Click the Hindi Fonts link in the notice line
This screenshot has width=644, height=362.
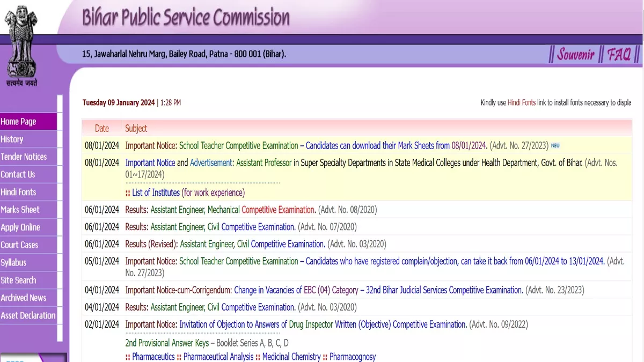(x=522, y=102)
